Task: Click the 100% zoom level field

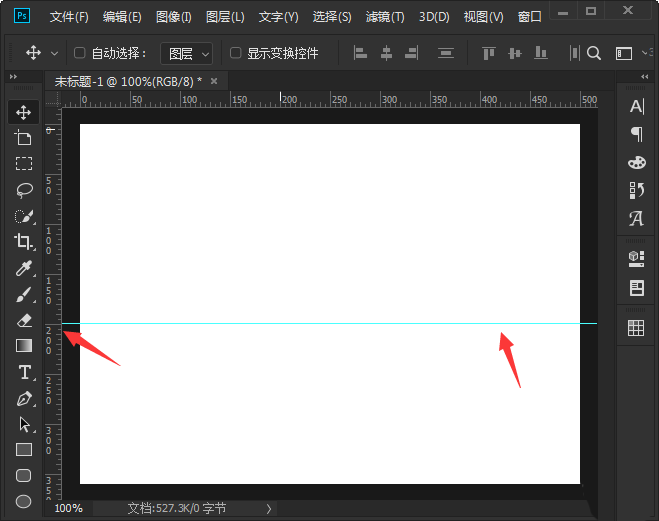Action: point(69,508)
